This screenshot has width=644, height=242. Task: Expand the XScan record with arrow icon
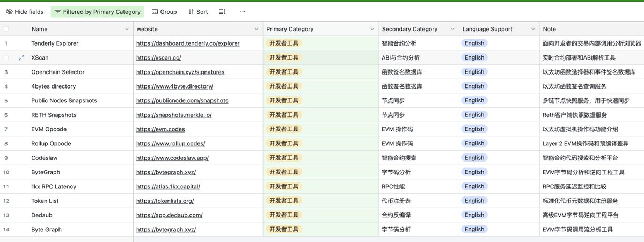21,57
